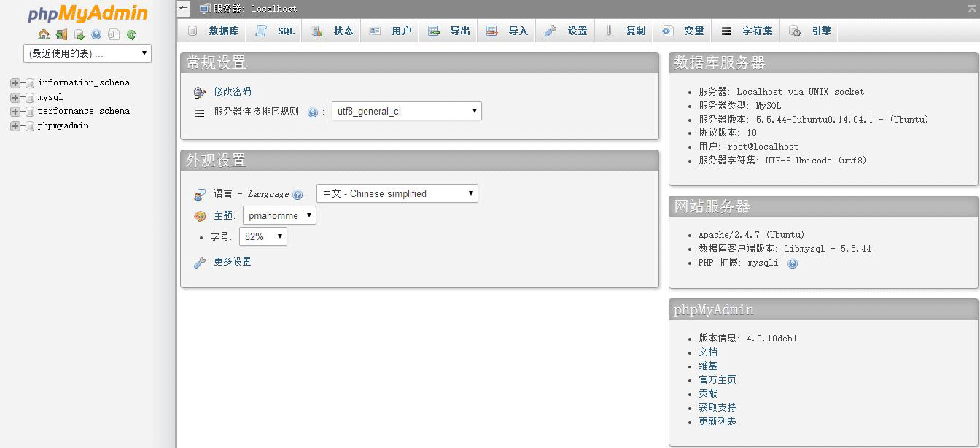
Task: Expand the phpmyadmin database in the sidebar
Action: [x=16, y=125]
